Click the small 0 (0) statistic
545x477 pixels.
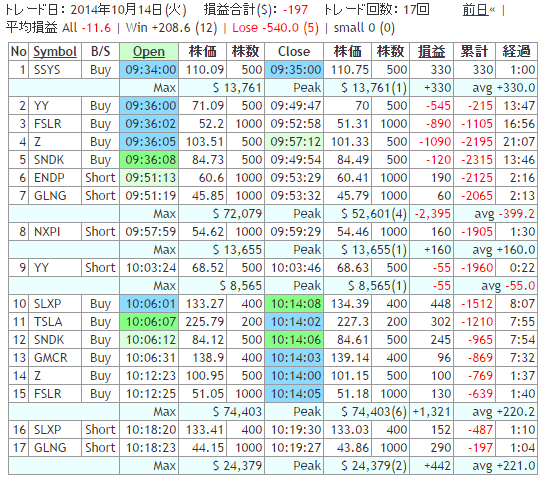click(364, 28)
